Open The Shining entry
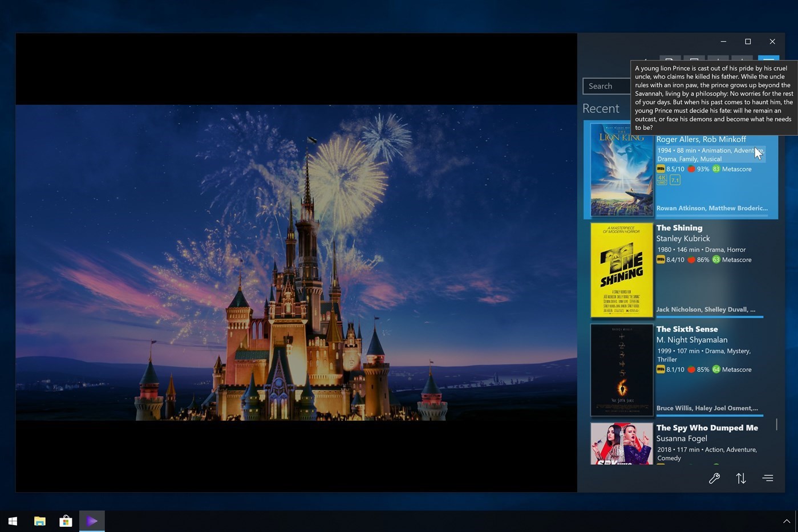The image size is (798, 532). coord(679,228)
